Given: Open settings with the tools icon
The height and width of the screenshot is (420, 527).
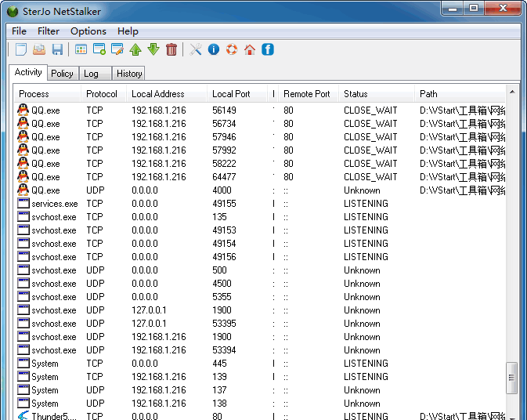Looking at the screenshot, I should (196, 49).
